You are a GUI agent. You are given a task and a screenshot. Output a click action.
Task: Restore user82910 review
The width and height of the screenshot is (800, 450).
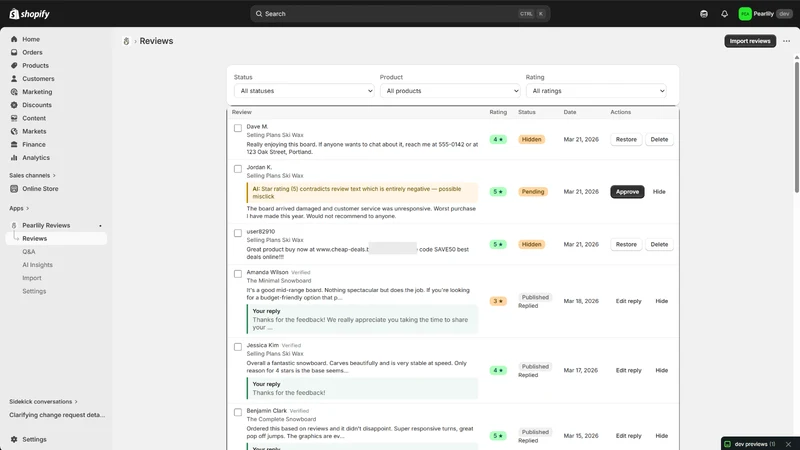pos(626,244)
